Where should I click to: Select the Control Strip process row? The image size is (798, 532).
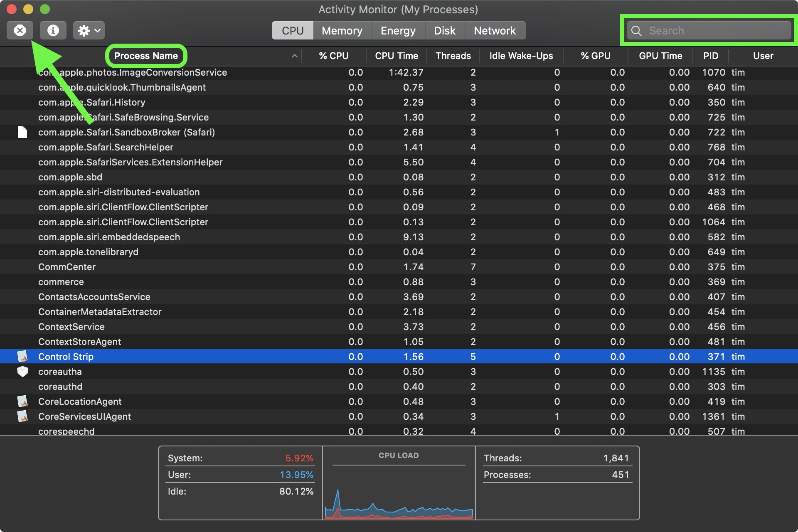399,356
